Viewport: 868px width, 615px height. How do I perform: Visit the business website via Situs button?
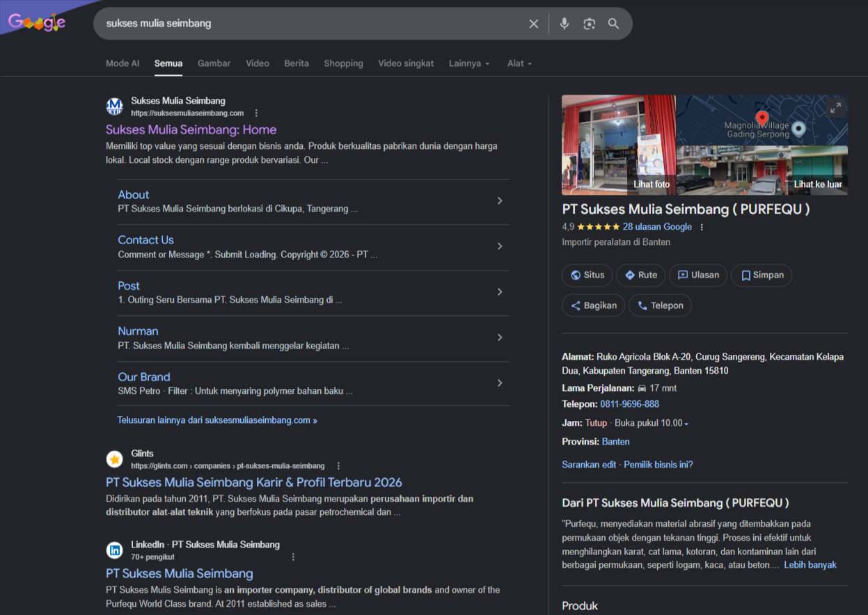(x=587, y=275)
